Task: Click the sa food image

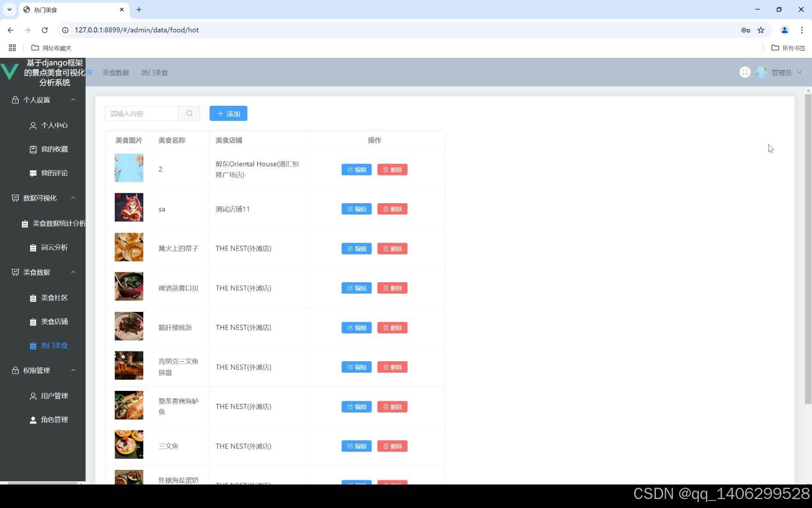Action: [129, 207]
